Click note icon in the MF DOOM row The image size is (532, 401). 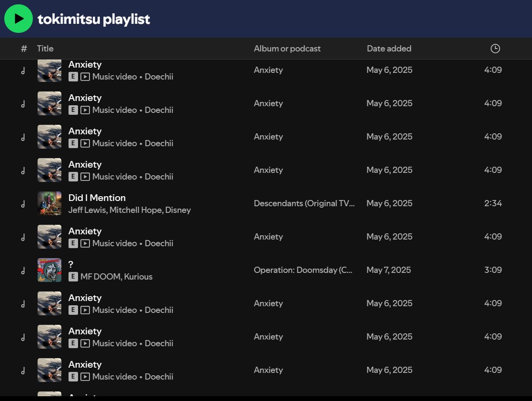click(x=23, y=271)
